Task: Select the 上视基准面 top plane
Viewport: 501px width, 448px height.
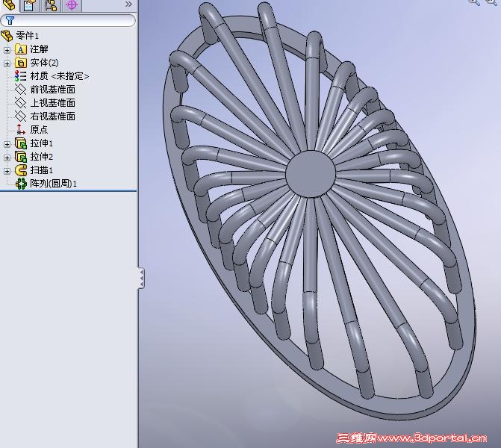Action: pos(53,103)
